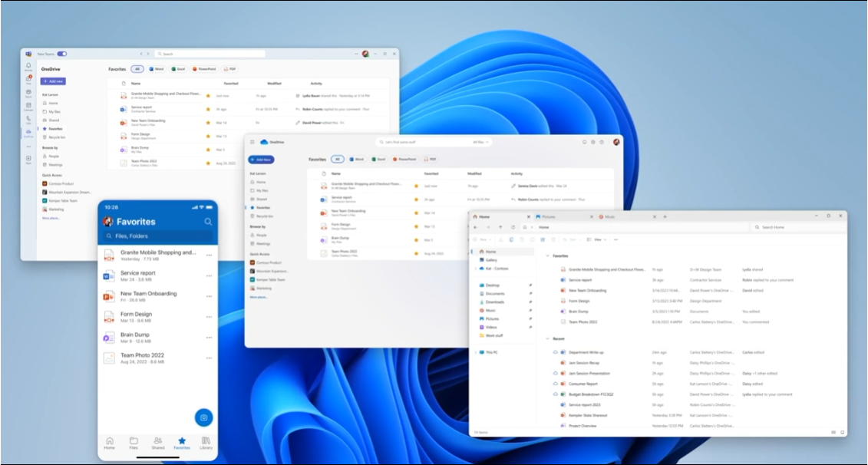The width and height of the screenshot is (868, 465).
Task: Open the Calendar icon in the Teams rail
Action: pyautogui.click(x=29, y=107)
